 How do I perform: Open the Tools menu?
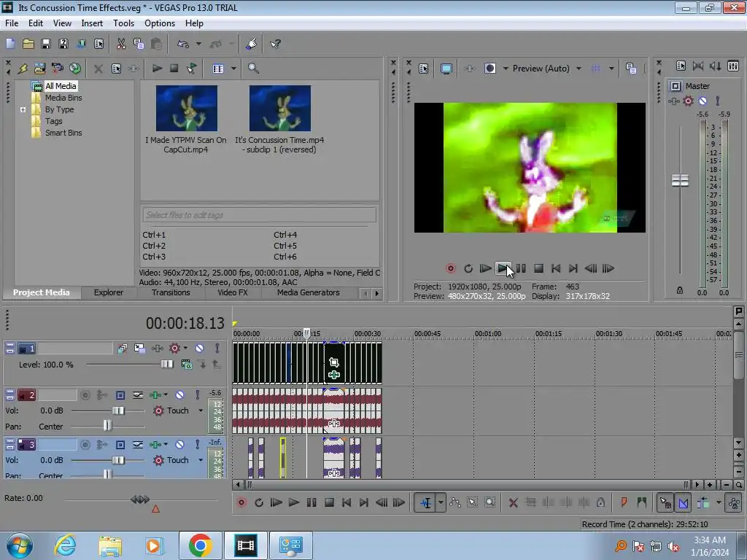point(123,23)
